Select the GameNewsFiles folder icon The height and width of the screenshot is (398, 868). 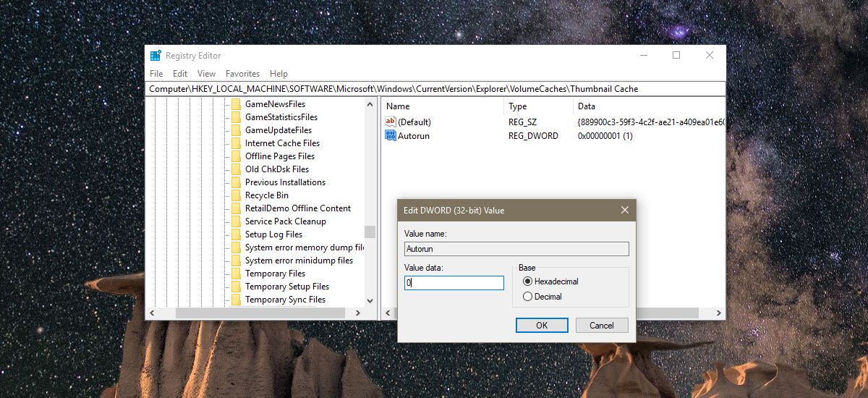(236, 104)
